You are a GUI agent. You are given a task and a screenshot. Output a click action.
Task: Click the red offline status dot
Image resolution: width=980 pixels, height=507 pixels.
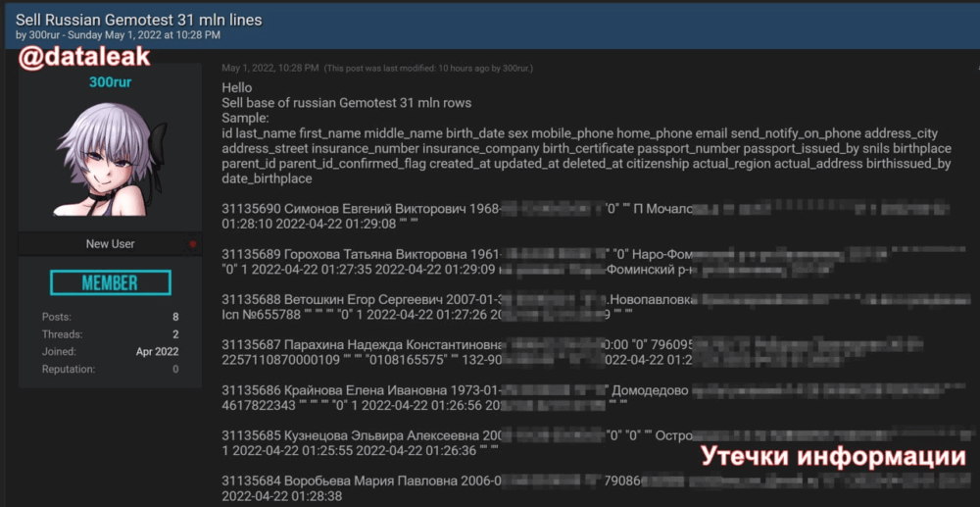(192, 244)
